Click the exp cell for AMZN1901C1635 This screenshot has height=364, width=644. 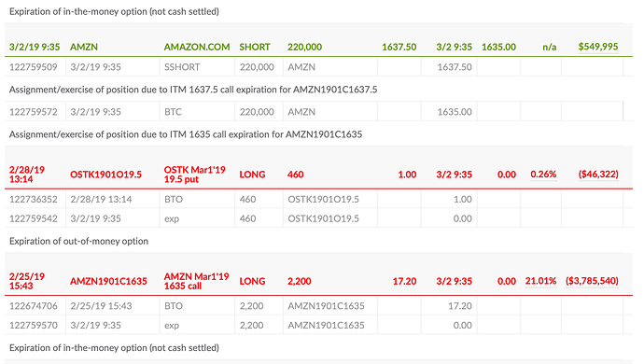(172, 326)
